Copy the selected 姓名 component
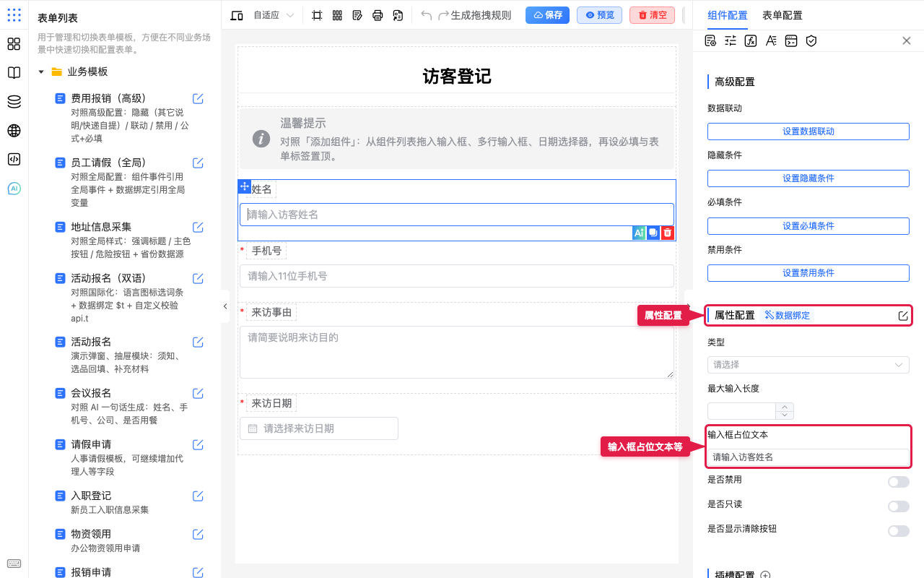Screen dimensions: 924x578 pyautogui.click(x=653, y=233)
